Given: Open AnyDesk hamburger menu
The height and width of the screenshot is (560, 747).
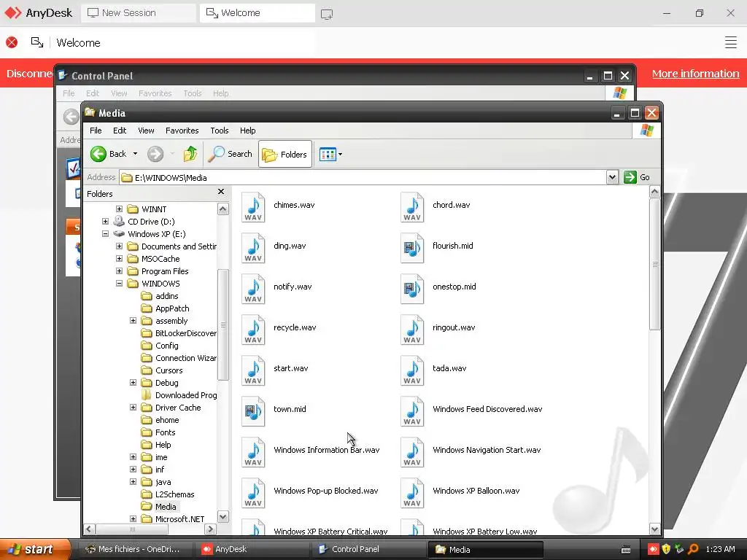Looking at the screenshot, I should [731, 42].
